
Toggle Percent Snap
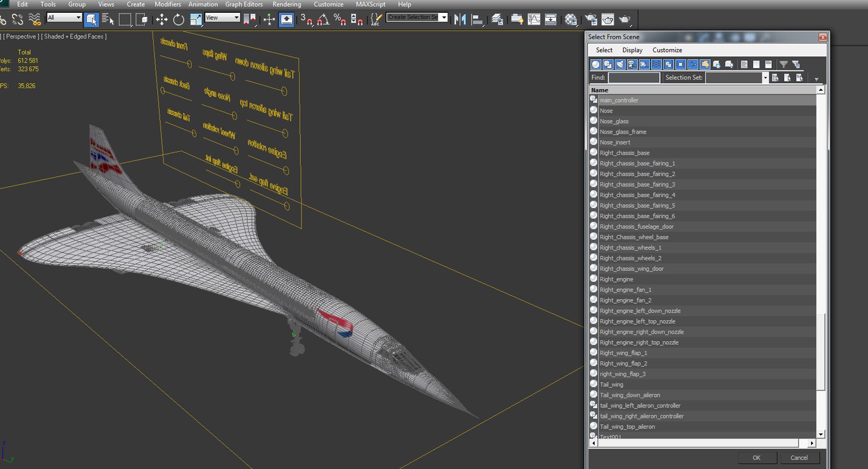click(x=340, y=19)
